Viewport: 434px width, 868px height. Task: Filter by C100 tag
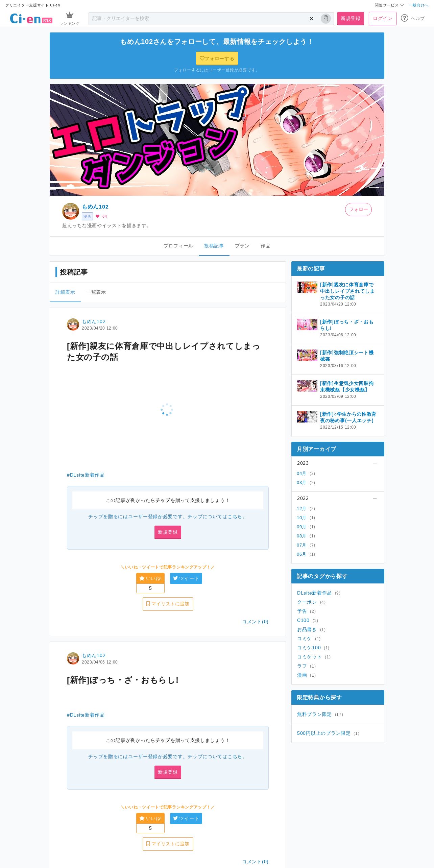(303, 621)
